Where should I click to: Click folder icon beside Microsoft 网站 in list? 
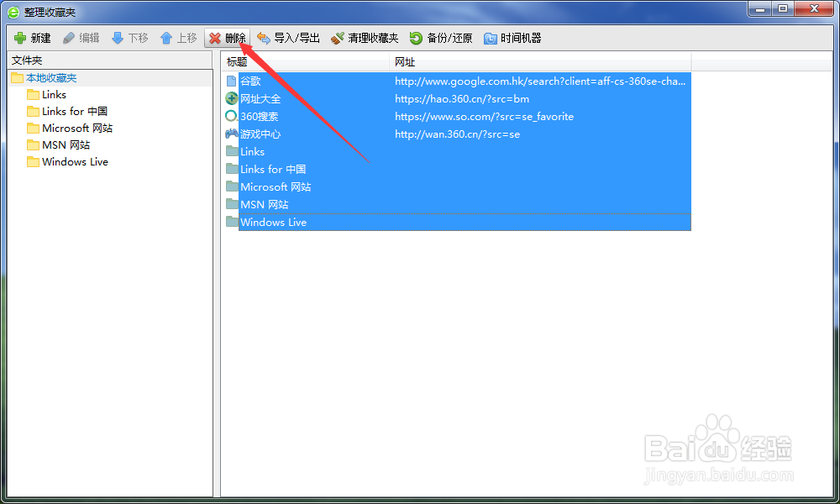click(232, 186)
